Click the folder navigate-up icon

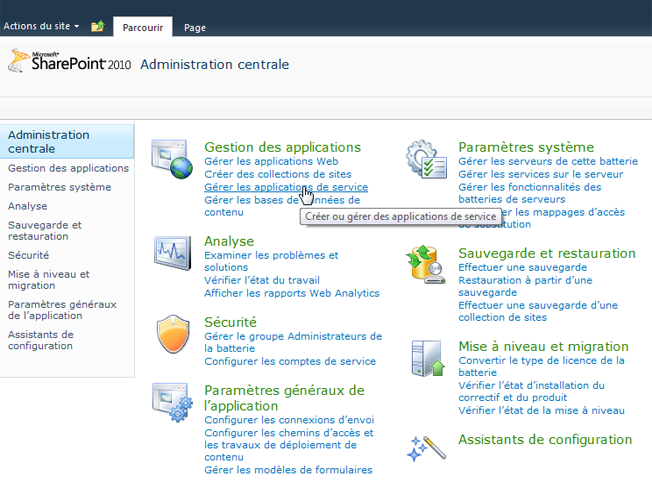tap(98, 27)
